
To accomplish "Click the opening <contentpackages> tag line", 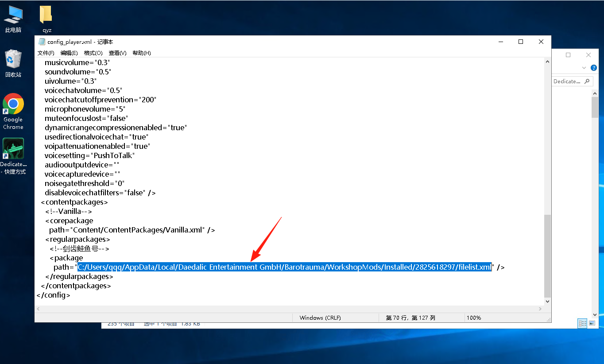I will pos(74,202).
